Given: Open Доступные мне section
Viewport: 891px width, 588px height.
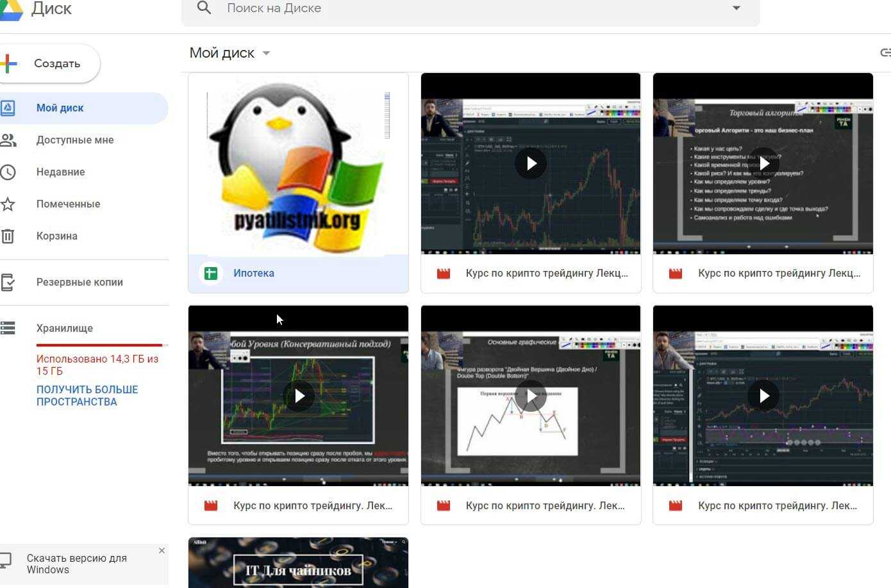Looking at the screenshot, I should point(74,140).
